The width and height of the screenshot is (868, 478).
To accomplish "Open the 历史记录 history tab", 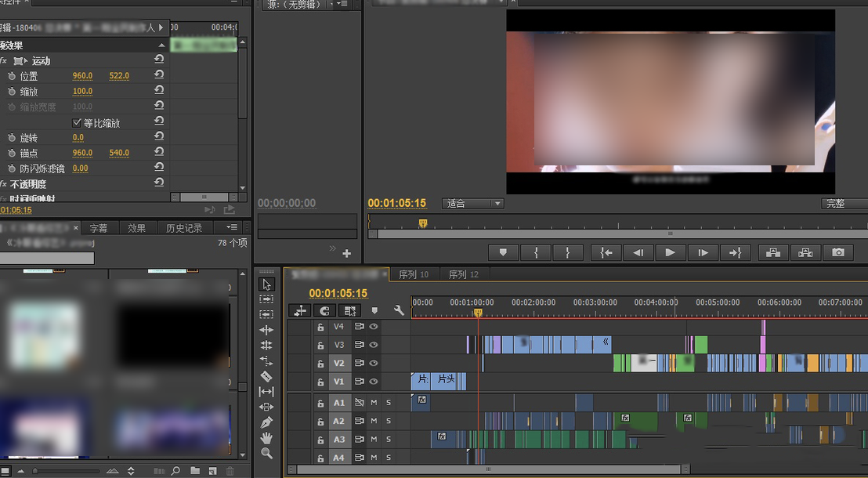I will click(x=184, y=228).
